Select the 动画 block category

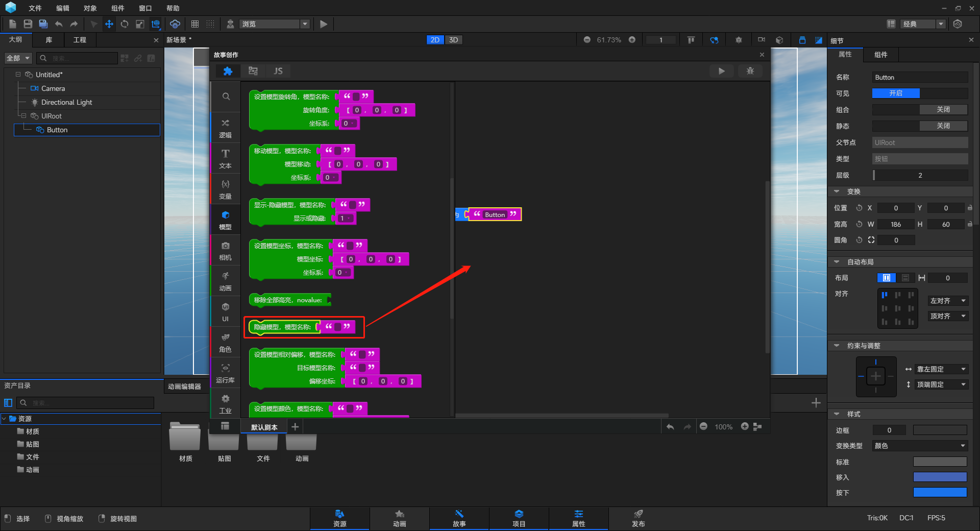(226, 281)
